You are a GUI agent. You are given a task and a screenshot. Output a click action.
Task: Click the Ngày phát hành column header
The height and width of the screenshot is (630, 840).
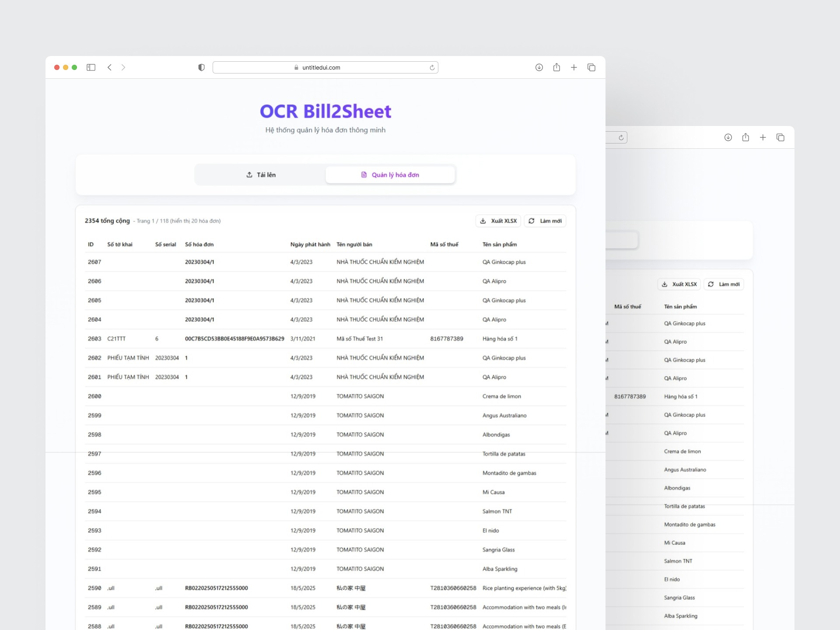click(310, 245)
